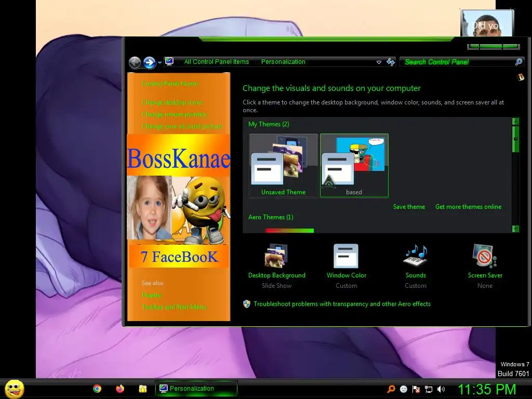
Task: Click the 'Aero Themes (1)' group heading
Action: (x=270, y=217)
